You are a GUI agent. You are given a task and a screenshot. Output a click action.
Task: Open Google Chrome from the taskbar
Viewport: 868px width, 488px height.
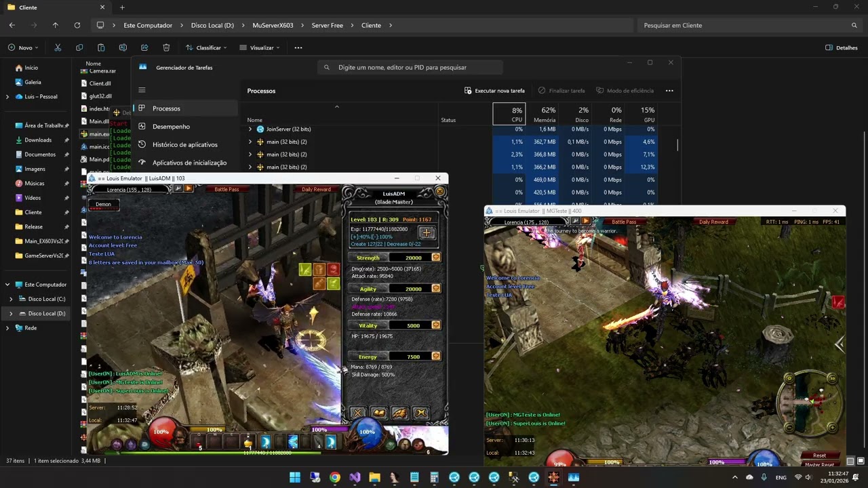[x=335, y=477]
